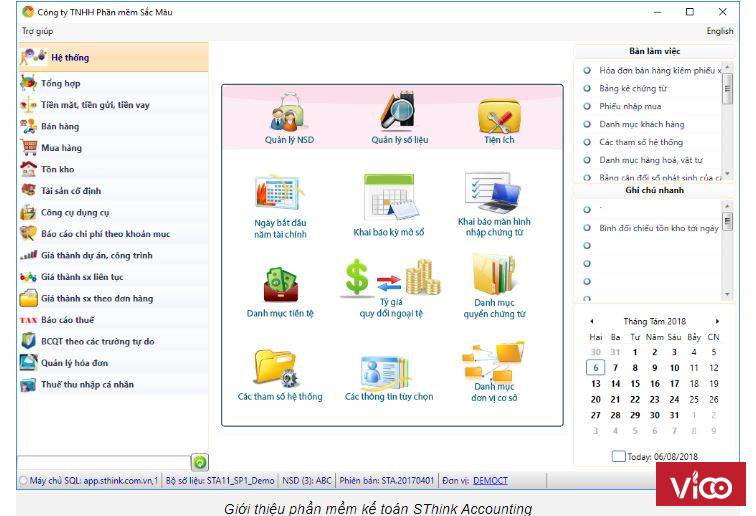Click Bàn làm việc list scroll up arrow
Screen dimensions: 756x516
[728, 67]
